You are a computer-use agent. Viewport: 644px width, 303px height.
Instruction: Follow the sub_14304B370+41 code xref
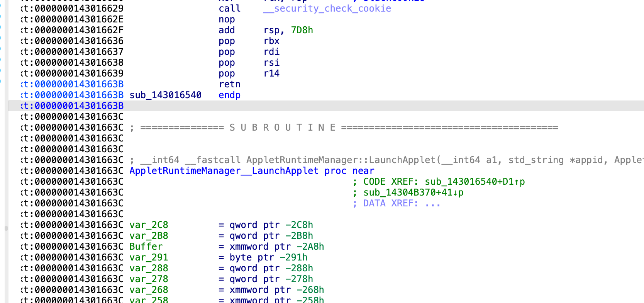click(x=413, y=192)
